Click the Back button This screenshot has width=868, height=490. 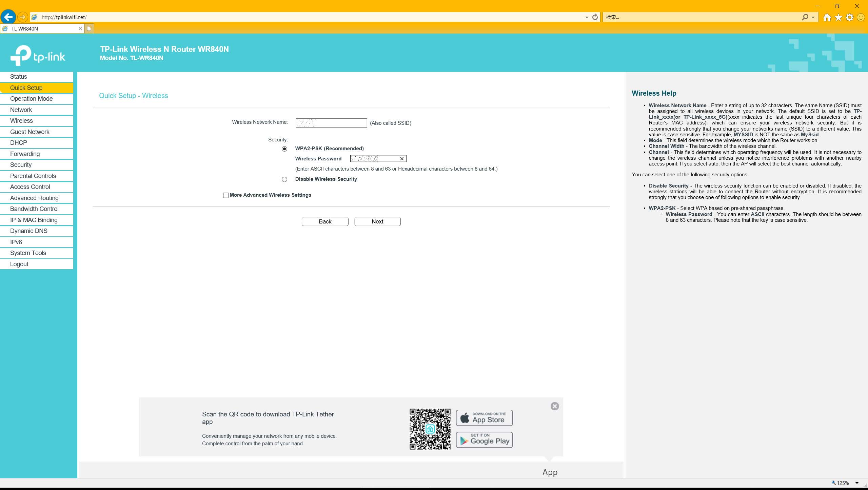(325, 221)
